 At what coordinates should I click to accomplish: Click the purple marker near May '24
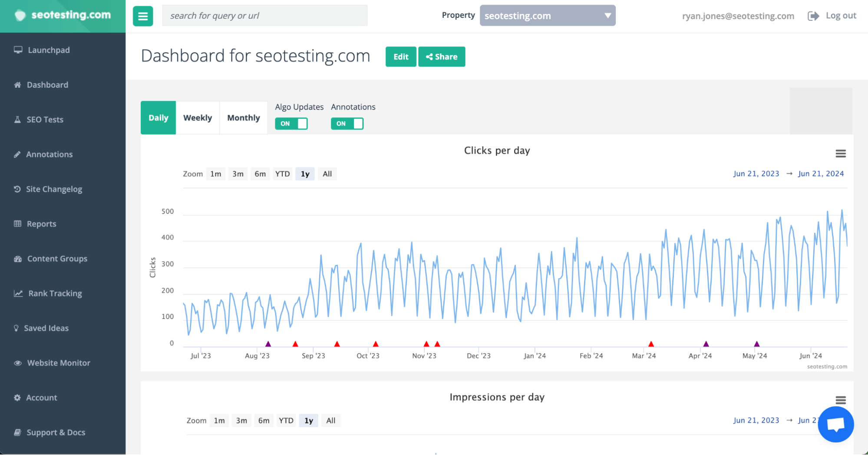tap(757, 344)
